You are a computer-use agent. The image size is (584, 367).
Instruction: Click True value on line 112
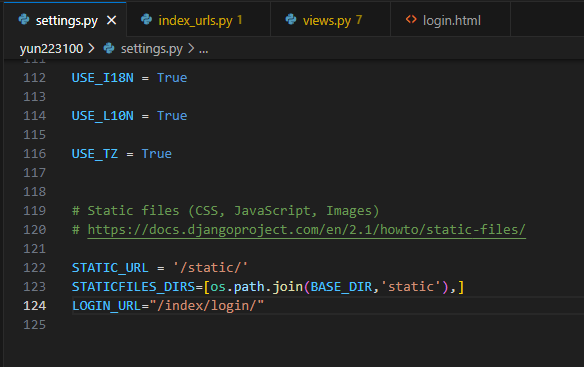pos(172,77)
